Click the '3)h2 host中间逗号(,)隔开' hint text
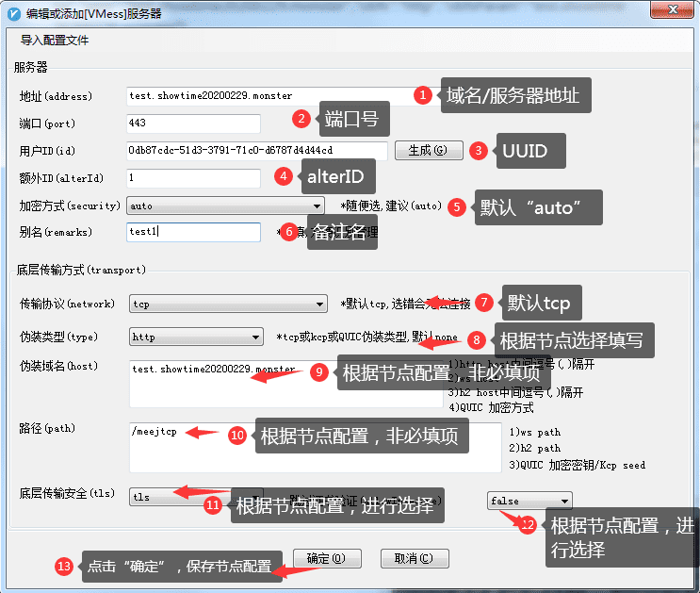 pyautogui.click(x=515, y=393)
